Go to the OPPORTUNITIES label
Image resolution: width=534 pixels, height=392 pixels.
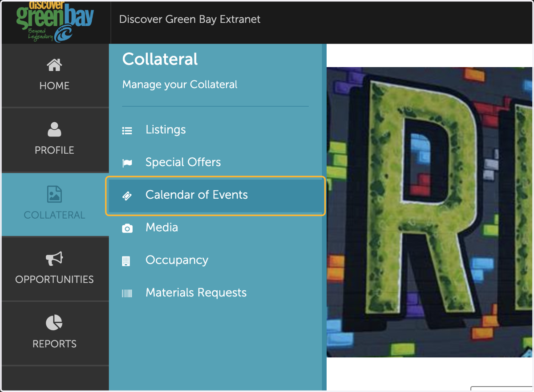[x=54, y=279]
